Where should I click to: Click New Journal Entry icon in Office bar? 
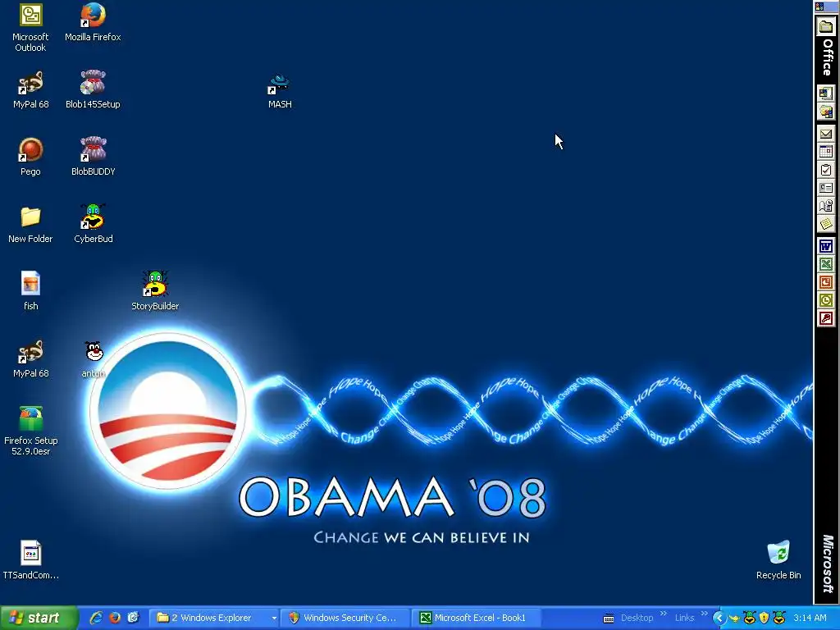coord(825,207)
